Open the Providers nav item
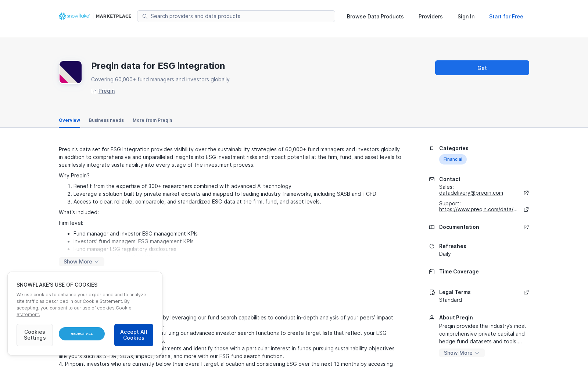The image size is (588, 368). [430, 17]
